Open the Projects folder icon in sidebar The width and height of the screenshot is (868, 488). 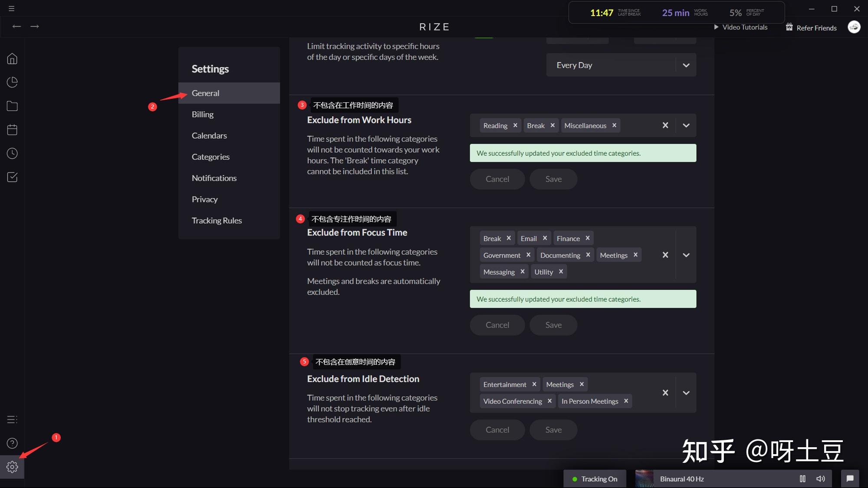click(x=12, y=106)
